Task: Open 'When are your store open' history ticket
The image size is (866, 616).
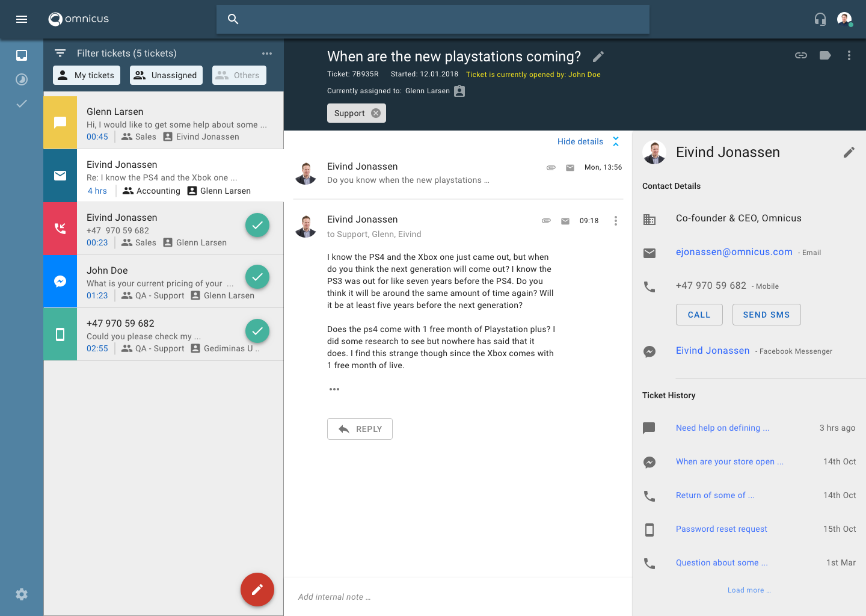Action: click(x=730, y=461)
